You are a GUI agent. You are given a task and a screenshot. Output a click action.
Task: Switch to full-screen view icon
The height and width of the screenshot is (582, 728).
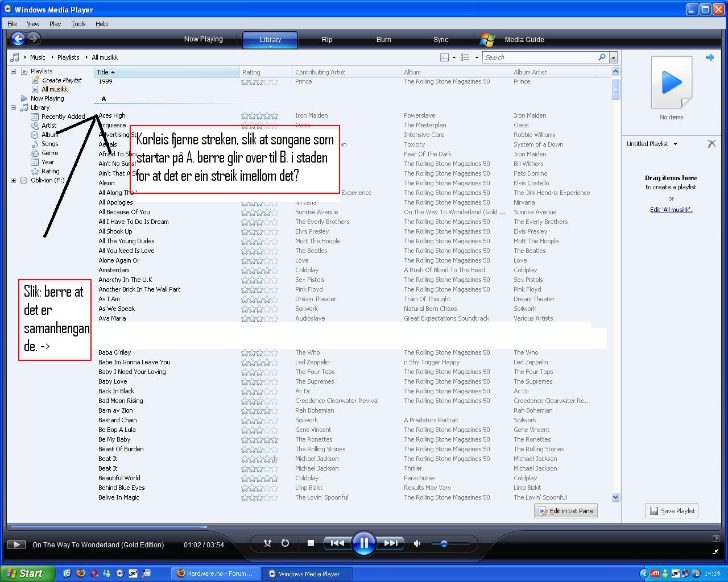[715, 538]
